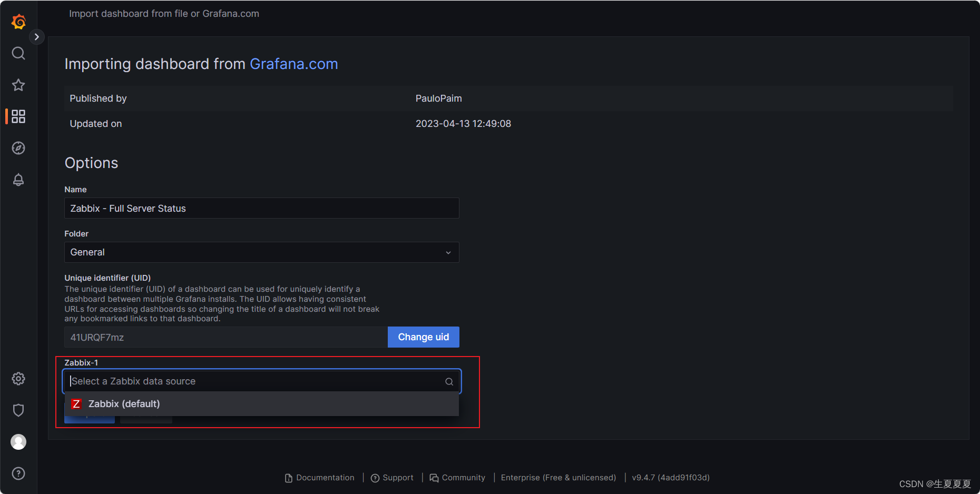Open the Grafana home logo
The image size is (980, 494).
[x=18, y=22]
